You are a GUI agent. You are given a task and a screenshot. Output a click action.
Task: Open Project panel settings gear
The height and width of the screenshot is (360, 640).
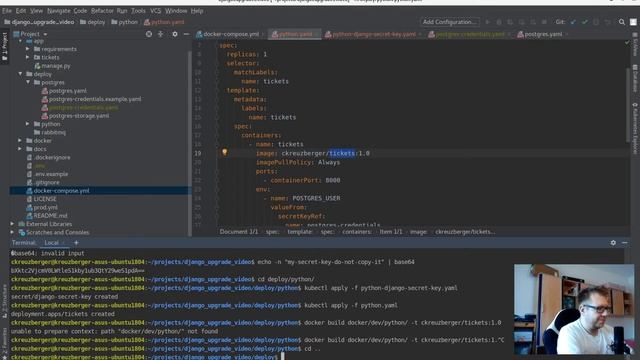[175, 34]
